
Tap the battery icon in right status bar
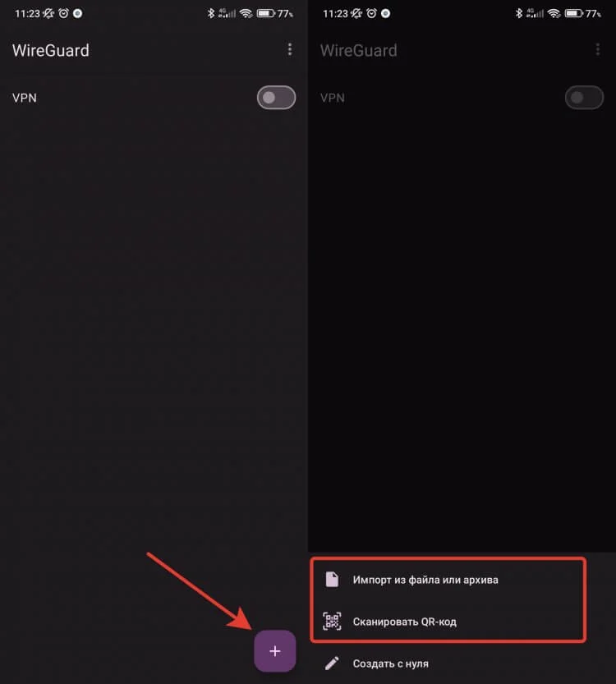coord(573,13)
